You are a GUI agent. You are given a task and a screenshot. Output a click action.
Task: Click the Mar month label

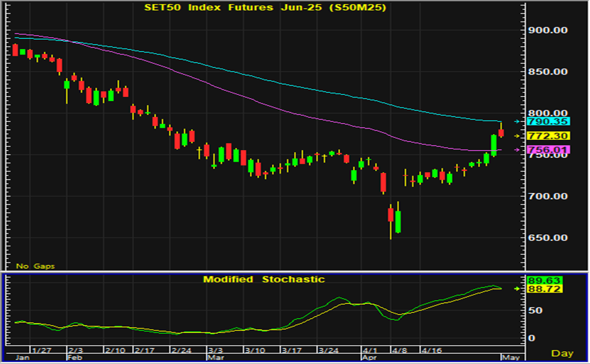point(216,357)
